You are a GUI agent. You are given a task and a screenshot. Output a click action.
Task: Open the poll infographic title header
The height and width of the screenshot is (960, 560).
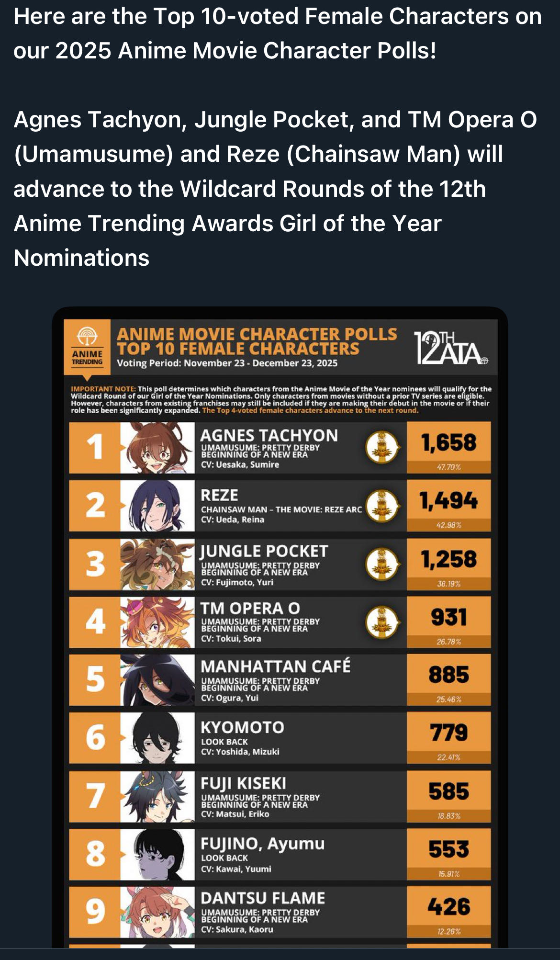[257, 341]
